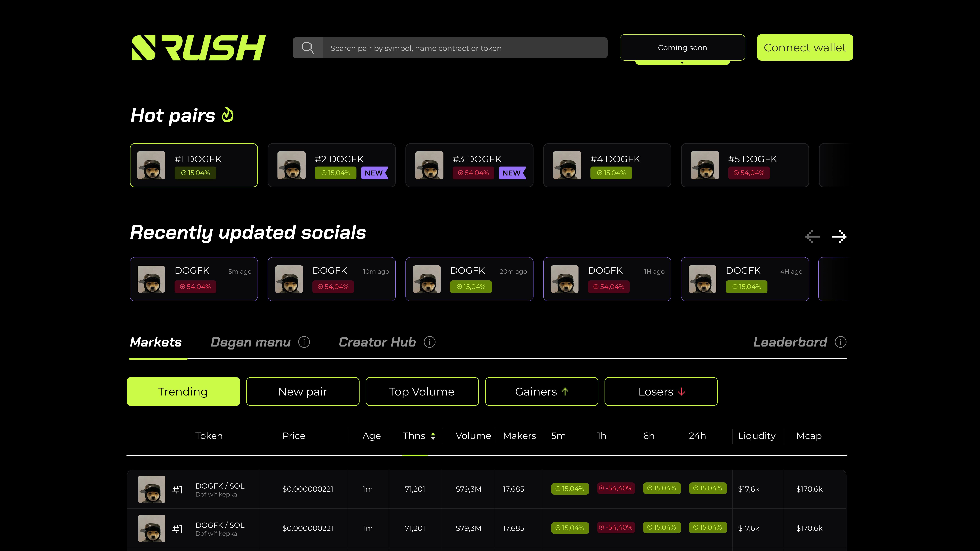Switch to the Markets tab
Screen dimensions: 980x551
(156, 342)
